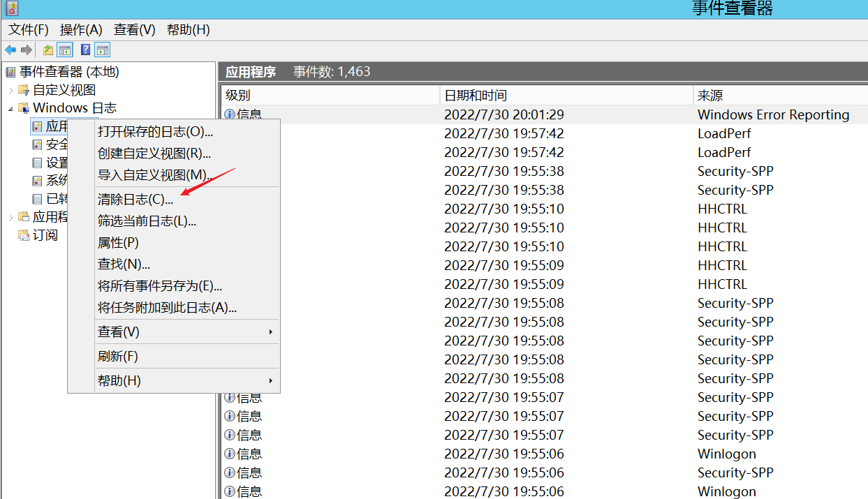Open the 文件(F) menu in menu bar
868x499 pixels.
29,30
